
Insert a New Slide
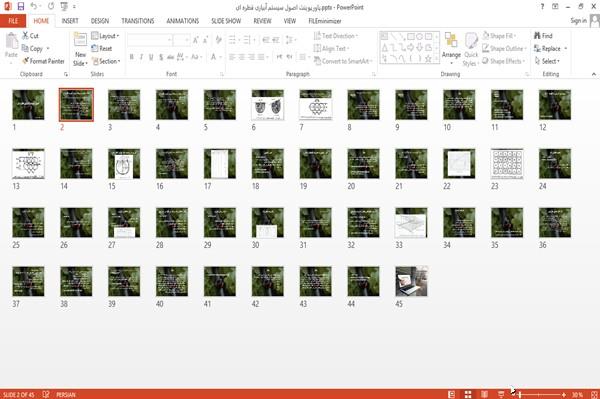pyautogui.click(x=80, y=50)
